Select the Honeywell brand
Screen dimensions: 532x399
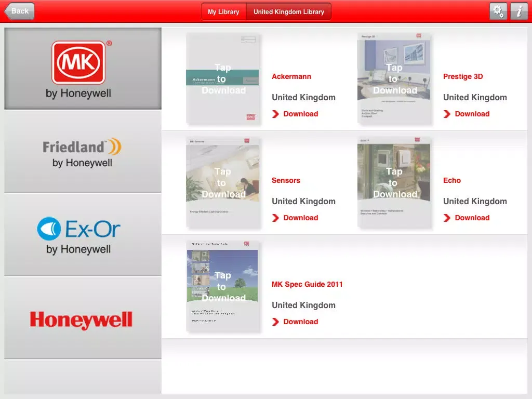pyautogui.click(x=83, y=318)
